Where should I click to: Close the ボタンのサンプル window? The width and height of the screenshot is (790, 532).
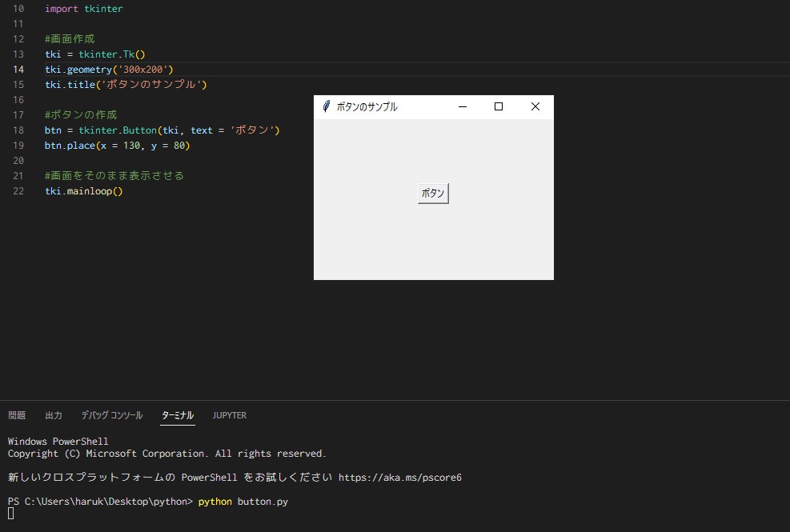pos(535,106)
